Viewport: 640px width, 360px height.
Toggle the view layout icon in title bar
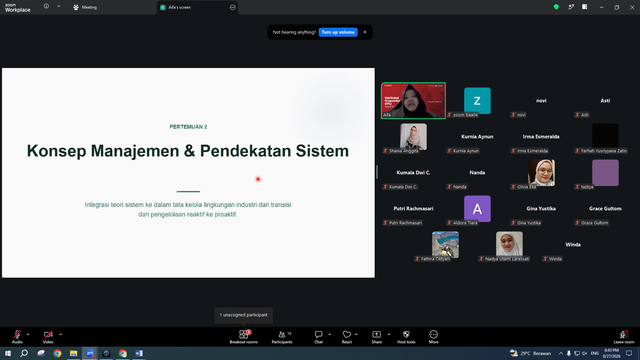585,7
